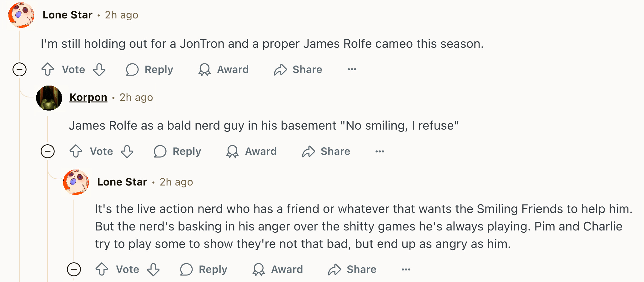The height and width of the screenshot is (282, 644).
Task: Share Lone Star's top-level comment
Action: [x=298, y=69]
